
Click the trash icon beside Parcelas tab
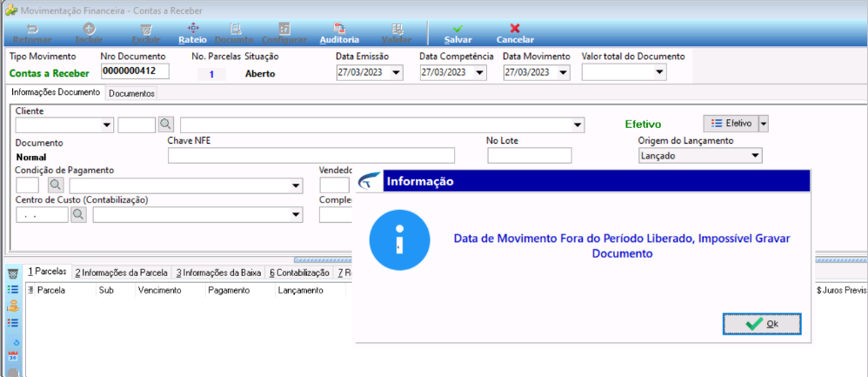coord(13,273)
